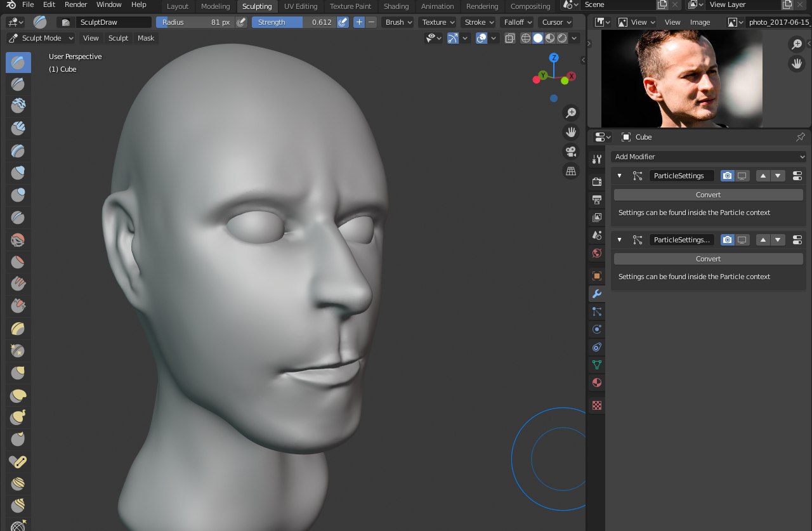Screen dimensions: 812x531
Task: Collapse the first ParticleSettings modifier panel
Action: coord(620,176)
